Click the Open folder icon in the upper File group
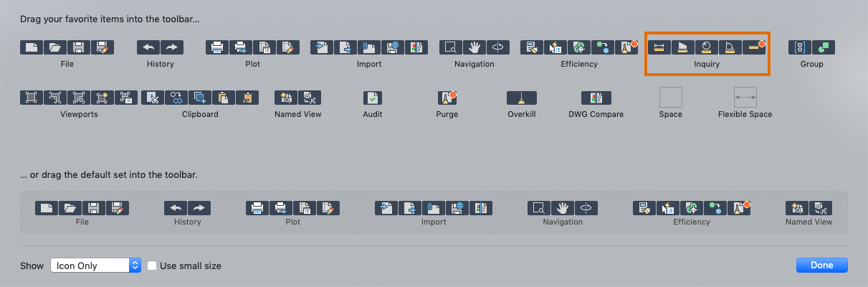868x287 pixels. pos(56,48)
